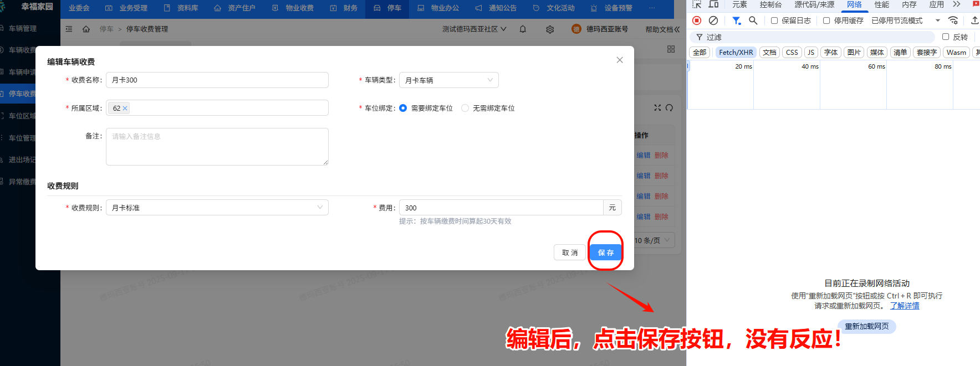Click the 费用 fee input field
Screen dimensions: 980x366
[x=501, y=208]
